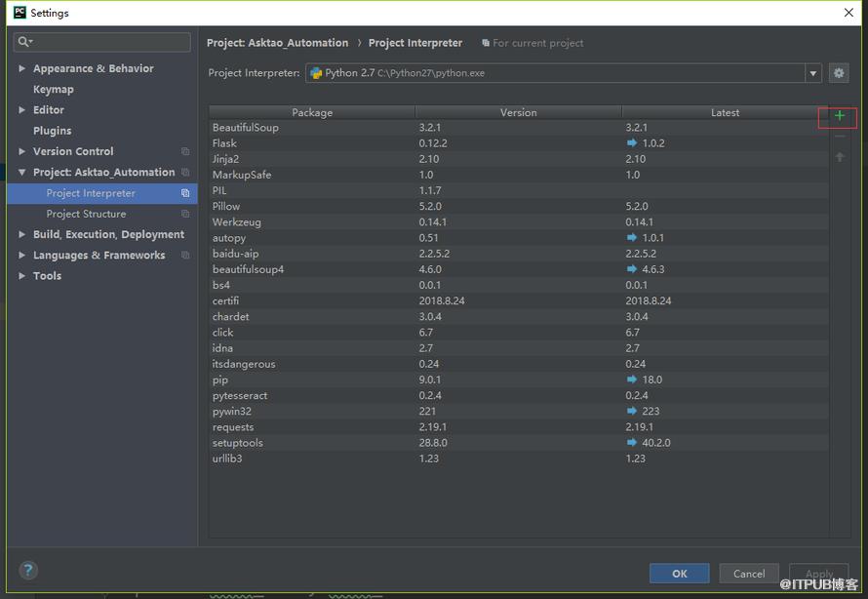Focus the settings search field
Screen dimensions: 868x599
pos(102,42)
